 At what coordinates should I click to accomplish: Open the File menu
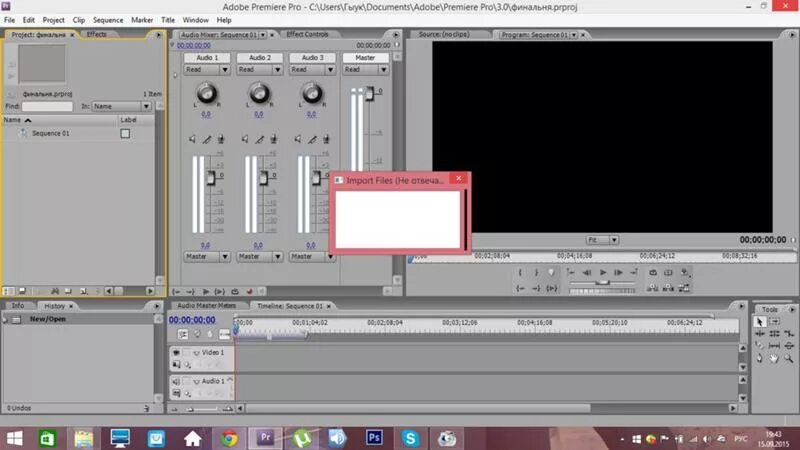tap(9, 20)
